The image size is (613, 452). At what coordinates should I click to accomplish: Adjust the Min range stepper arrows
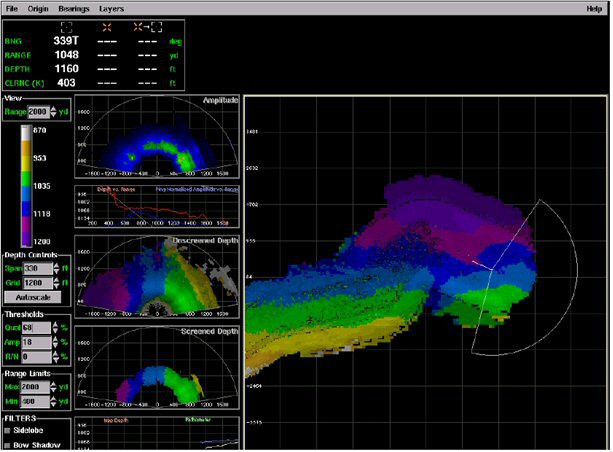[x=54, y=401]
